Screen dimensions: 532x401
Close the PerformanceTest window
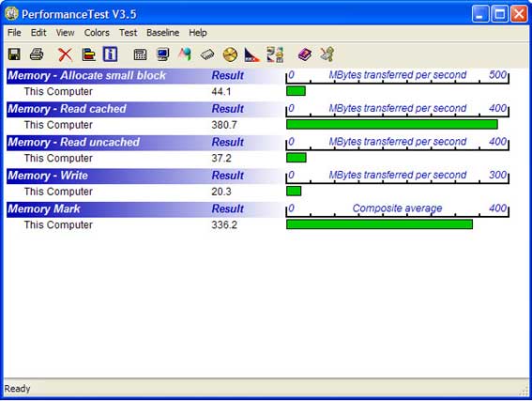point(519,14)
